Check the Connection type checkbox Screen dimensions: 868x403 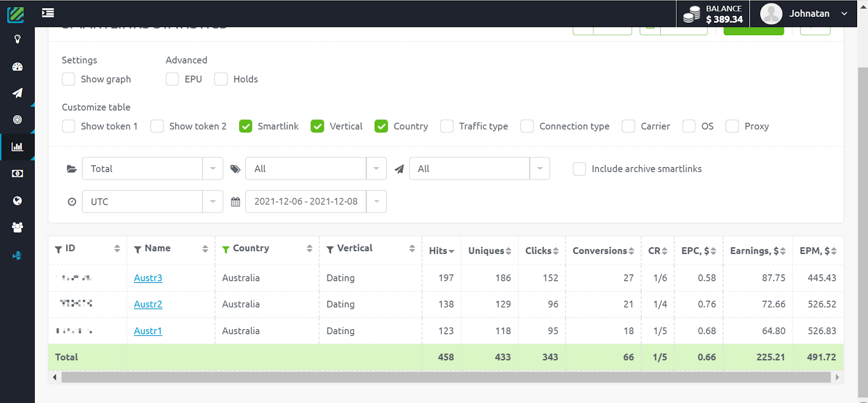click(527, 126)
